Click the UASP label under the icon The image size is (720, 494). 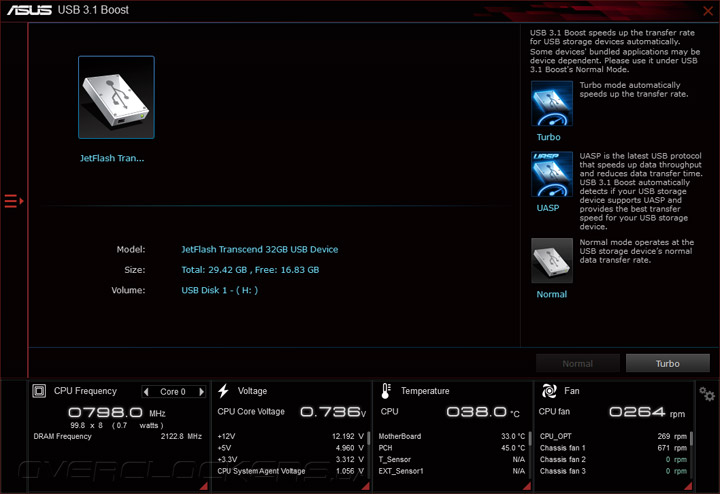click(x=548, y=208)
